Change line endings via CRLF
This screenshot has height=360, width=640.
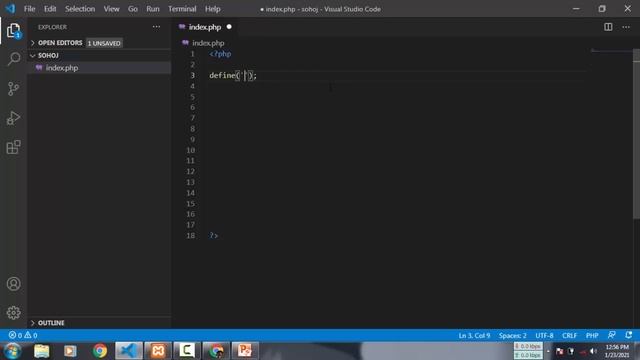(x=569, y=336)
